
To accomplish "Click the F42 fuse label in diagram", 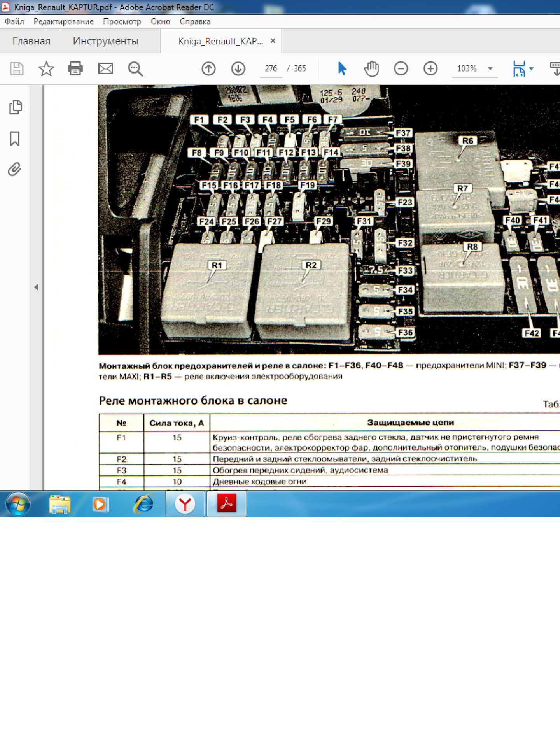I will pos(532,333).
